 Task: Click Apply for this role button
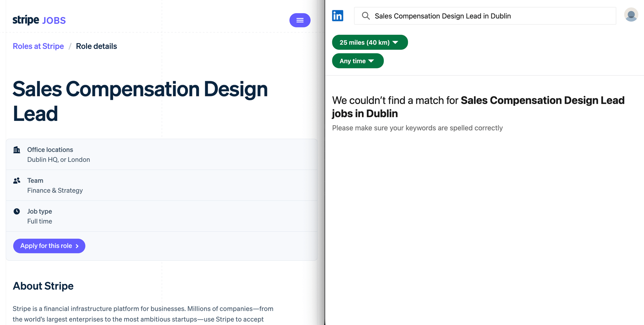coord(49,246)
